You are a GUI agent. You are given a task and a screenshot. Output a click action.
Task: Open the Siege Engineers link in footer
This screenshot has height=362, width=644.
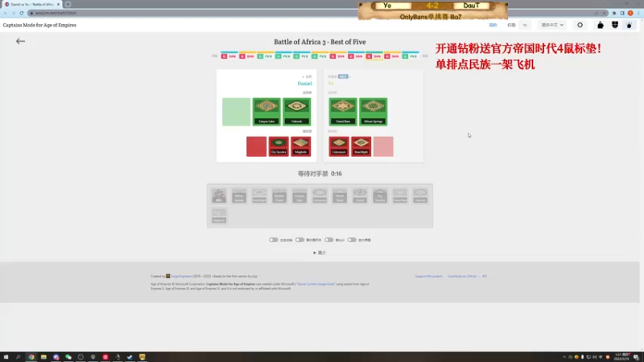pyautogui.click(x=181, y=276)
